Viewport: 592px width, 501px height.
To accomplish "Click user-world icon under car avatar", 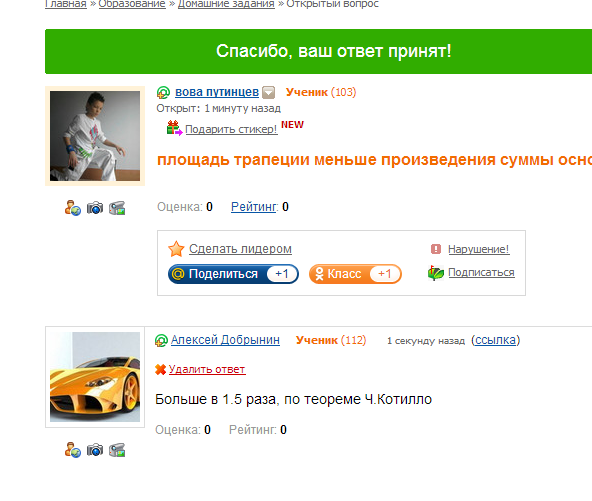I will click(x=72, y=450).
